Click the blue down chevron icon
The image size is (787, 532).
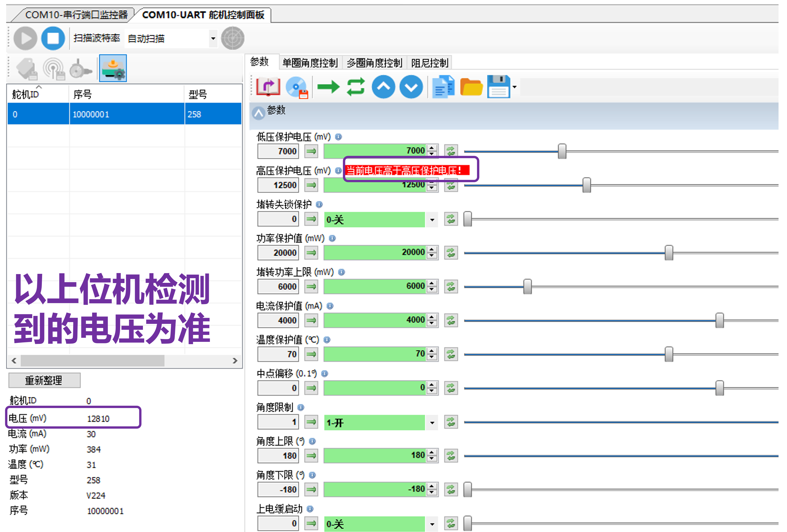click(411, 87)
